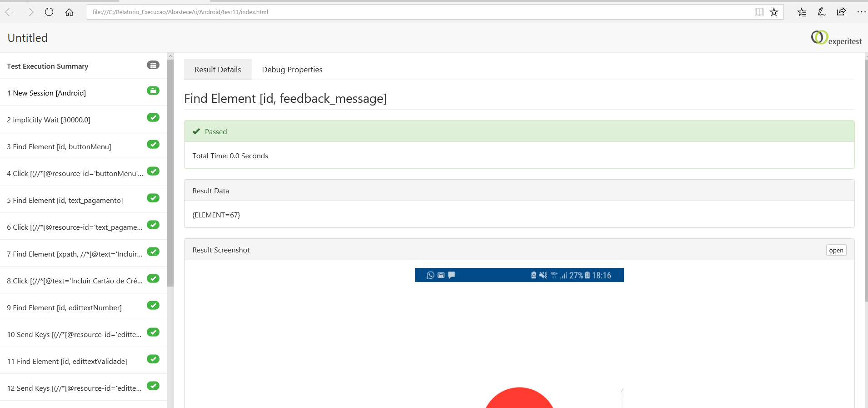The height and width of the screenshot is (408, 868).
Task: Click the Share page icon
Action: (x=841, y=12)
